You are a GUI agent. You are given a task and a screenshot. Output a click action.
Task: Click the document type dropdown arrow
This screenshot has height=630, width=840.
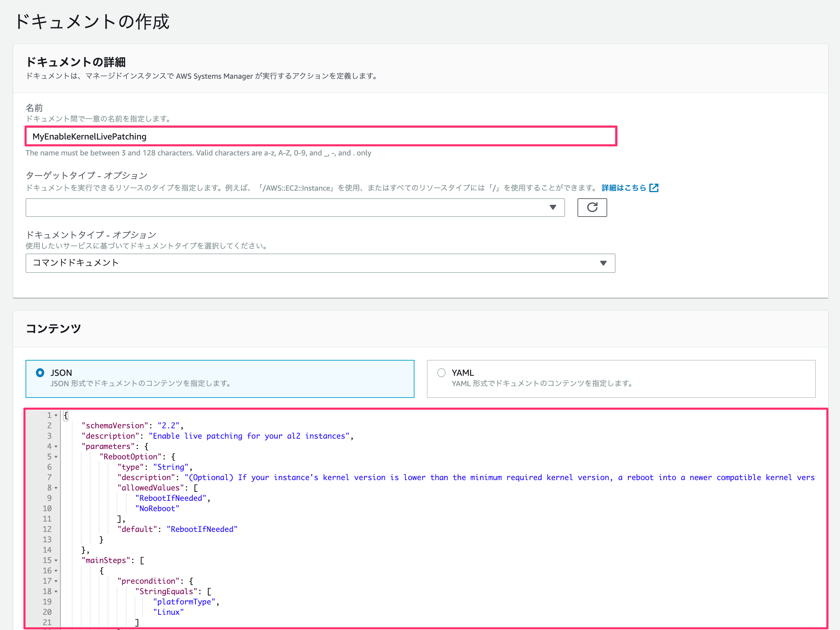603,263
